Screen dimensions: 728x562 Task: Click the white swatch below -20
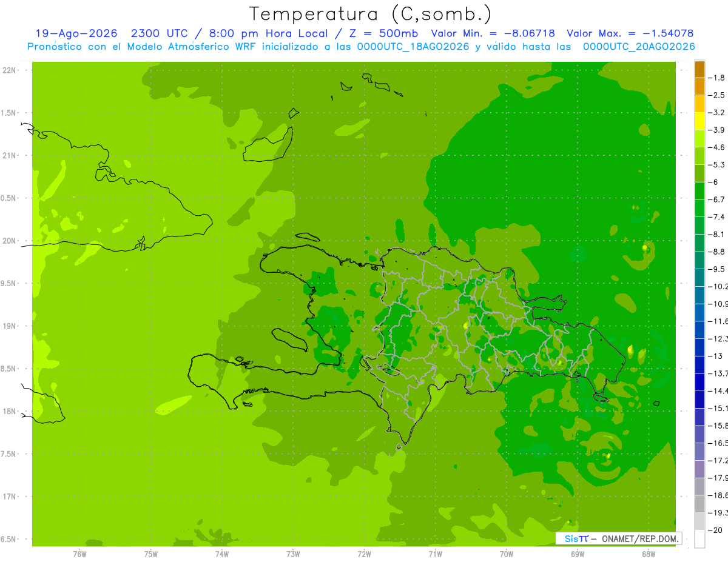click(x=699, y=539)
